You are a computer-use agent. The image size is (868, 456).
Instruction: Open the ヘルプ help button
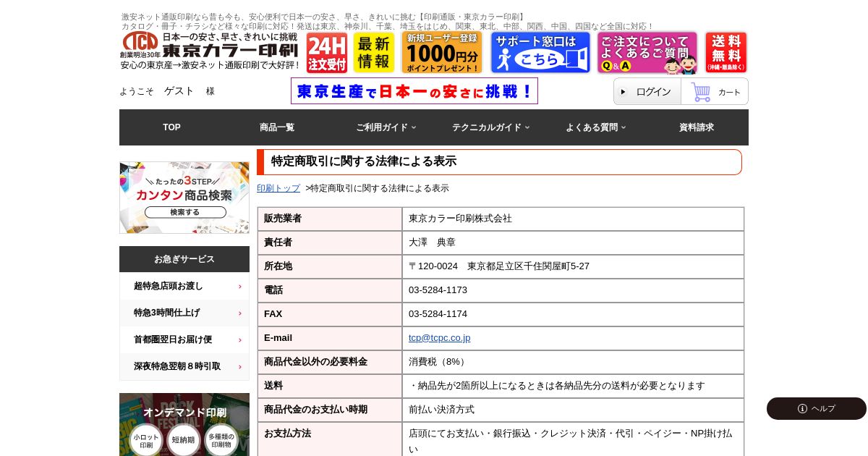click(817, 408)
